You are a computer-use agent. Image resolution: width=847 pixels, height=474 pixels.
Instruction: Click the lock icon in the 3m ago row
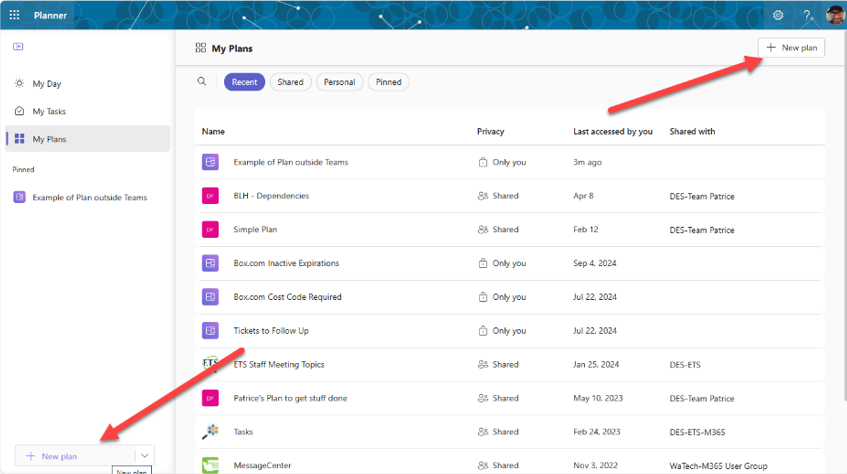[x=483, y=162]
